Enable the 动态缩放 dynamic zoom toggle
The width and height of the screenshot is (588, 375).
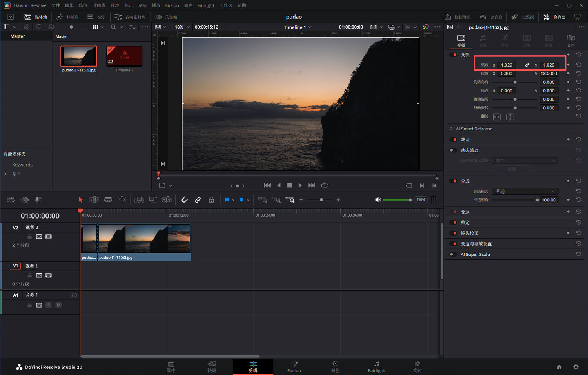click(453, 150)
